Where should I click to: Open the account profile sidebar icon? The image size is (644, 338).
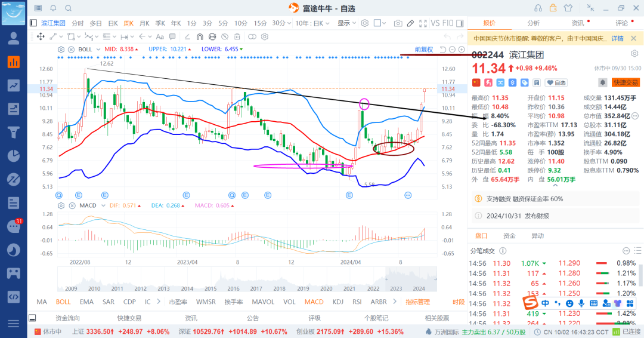14,39
